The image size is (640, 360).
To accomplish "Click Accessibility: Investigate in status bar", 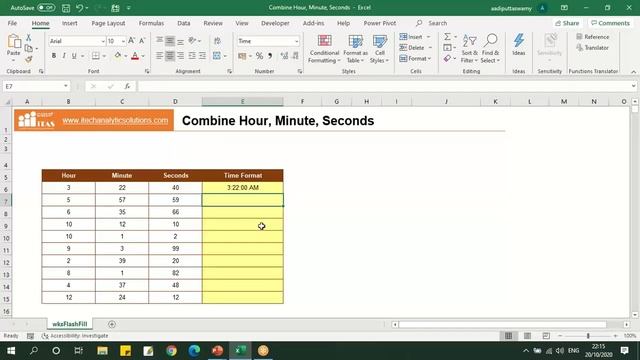I will tap(75, 336).
